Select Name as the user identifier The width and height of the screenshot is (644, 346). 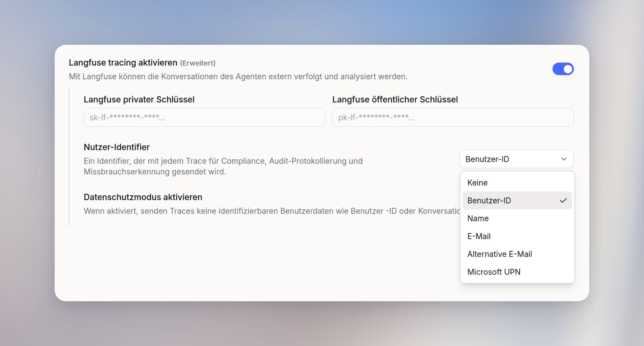click(x=517, y=218)
